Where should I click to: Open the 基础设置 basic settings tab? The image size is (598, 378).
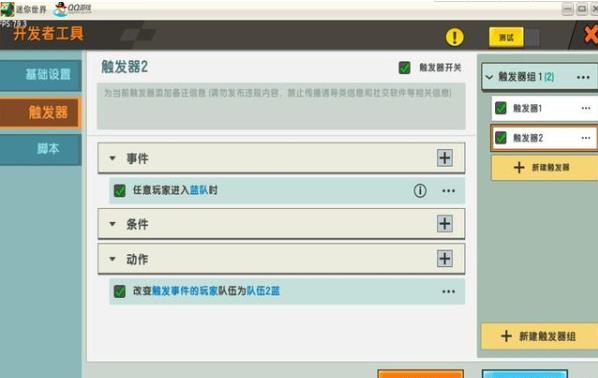[x=40, y=75]
